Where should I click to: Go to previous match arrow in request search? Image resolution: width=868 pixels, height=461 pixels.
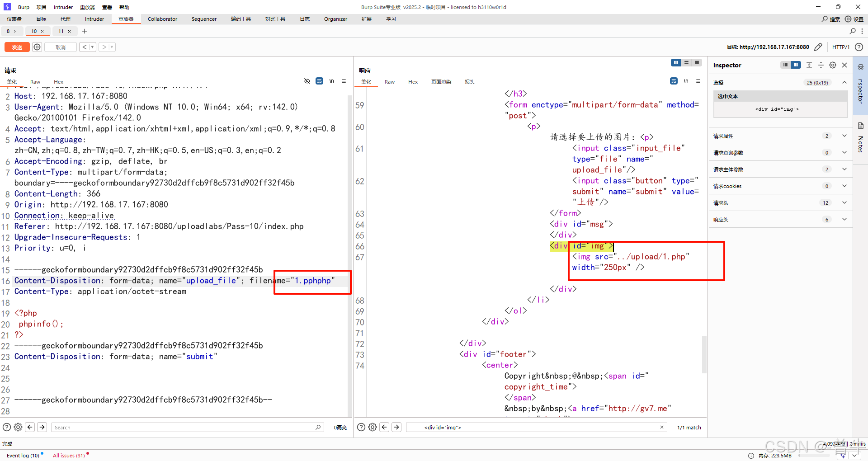(30, 427)
